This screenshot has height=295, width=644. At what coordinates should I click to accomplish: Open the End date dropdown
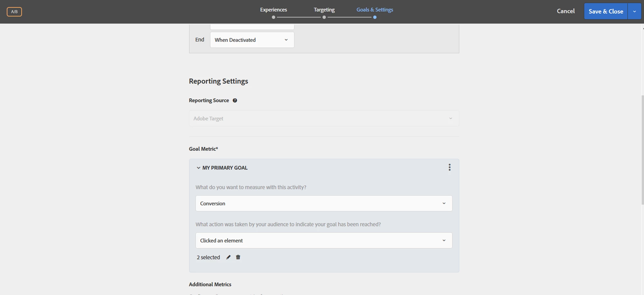click(252, 40)
